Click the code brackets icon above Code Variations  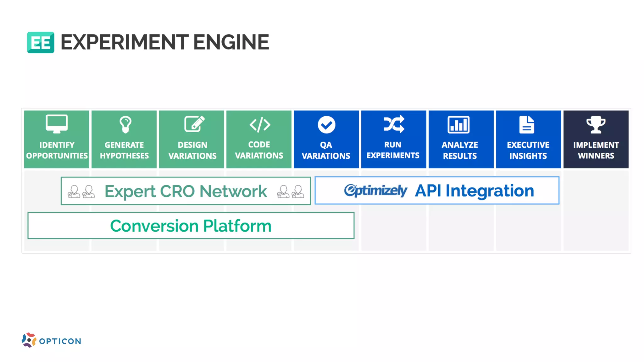pyautogui.click(x=260, y=124)
